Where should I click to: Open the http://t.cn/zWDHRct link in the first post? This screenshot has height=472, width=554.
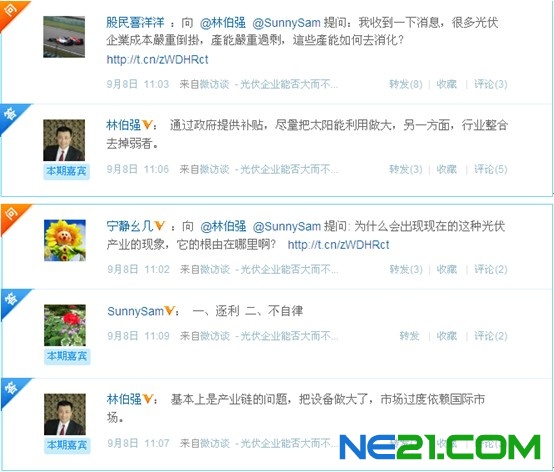tap(157, 59)
